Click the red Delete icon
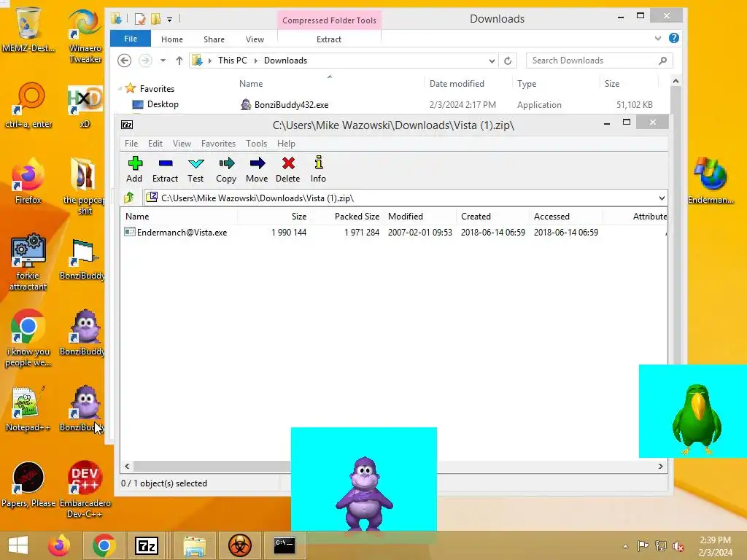 pos(287,169)
